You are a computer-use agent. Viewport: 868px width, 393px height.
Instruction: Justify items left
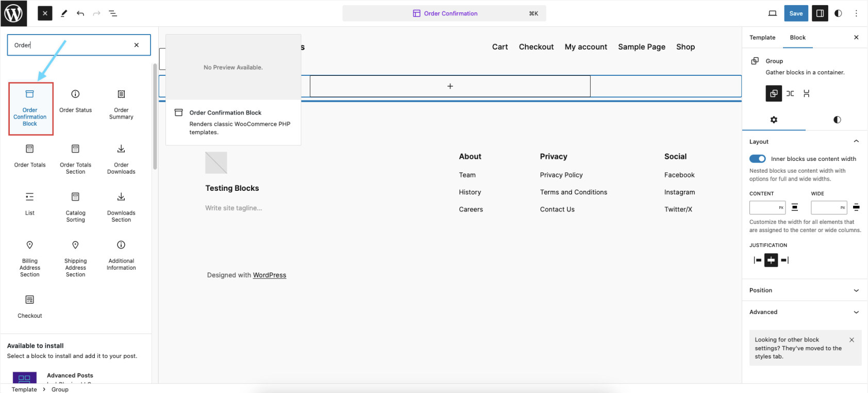point(757,260)
